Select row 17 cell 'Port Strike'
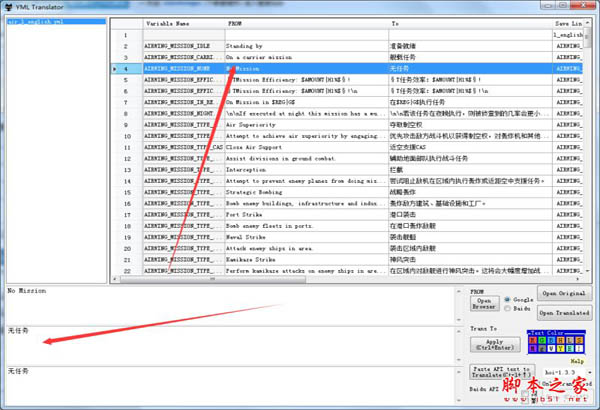Image resolution: width=600 pixels, height=410 pixels. [307, 214]
